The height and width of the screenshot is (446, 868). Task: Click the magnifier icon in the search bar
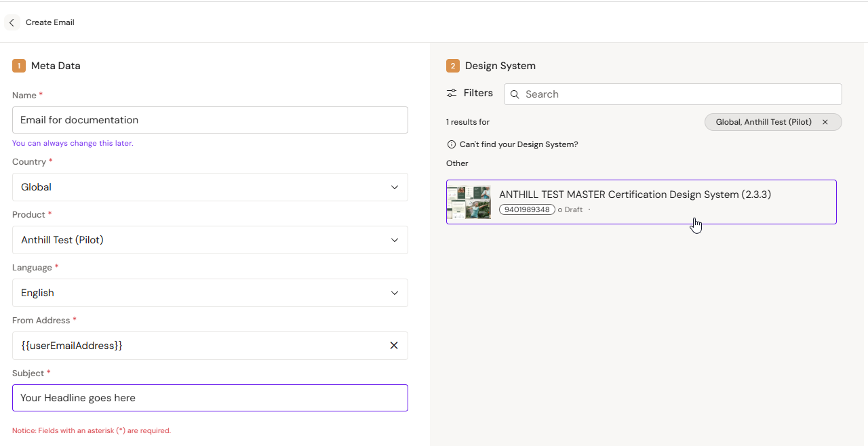click(x=515, y=94)
